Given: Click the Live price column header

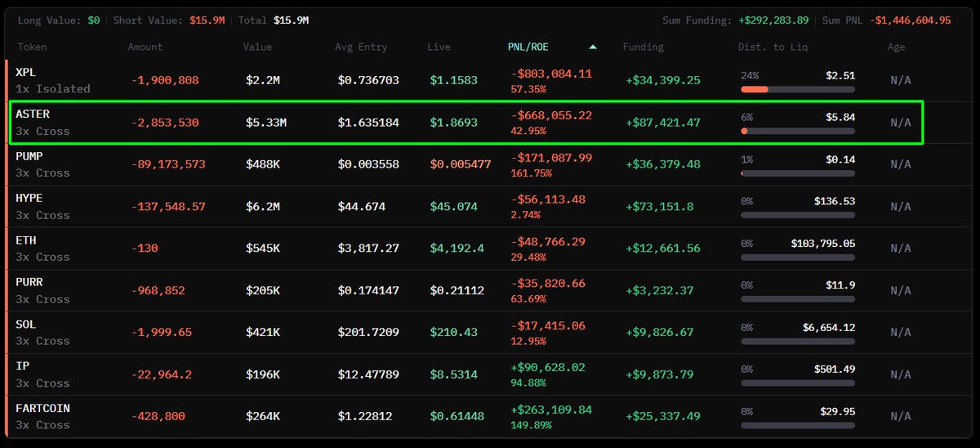Looking at the screenshot, I should [439, 47].
